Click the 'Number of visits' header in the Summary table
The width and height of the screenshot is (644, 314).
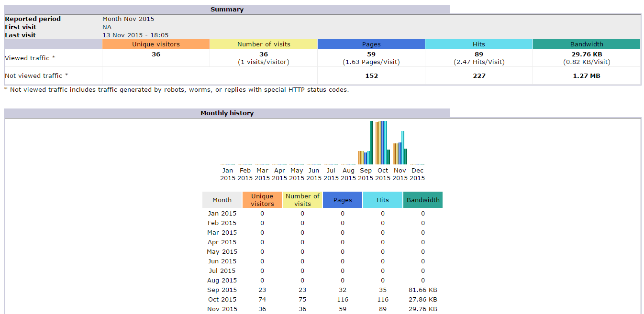(264, 44)
